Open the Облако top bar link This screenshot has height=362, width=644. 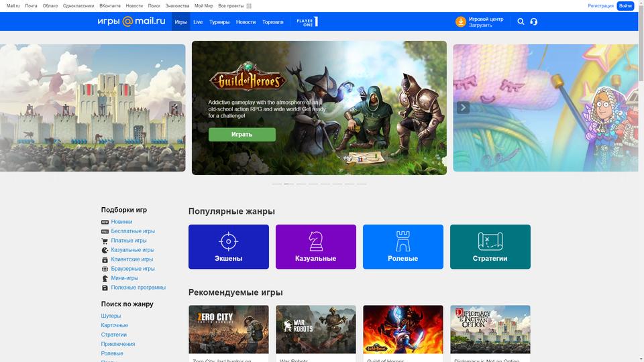tap(50, 6)
